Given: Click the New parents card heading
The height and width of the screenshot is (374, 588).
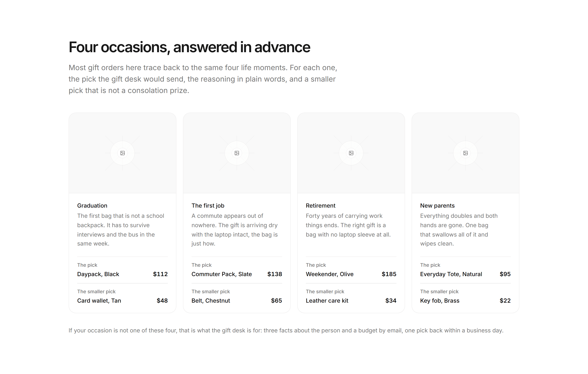Looking at the screenshot, I should 437,205.
